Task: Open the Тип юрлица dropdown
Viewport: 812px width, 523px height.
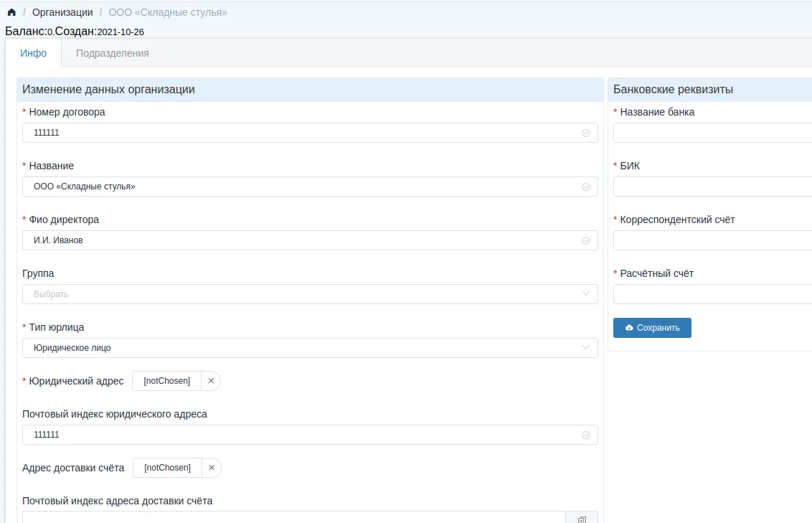Action: (310, 348)
